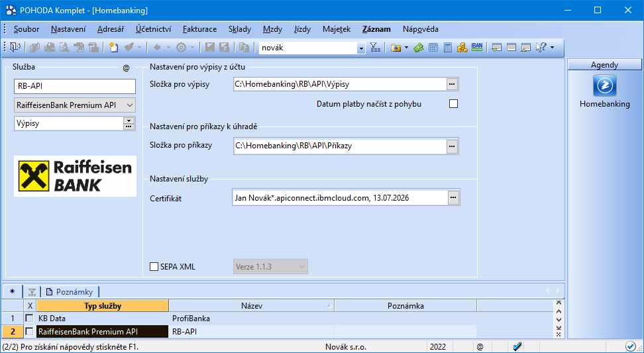Switch to the Poznámky tab
This screenshot has height=353, width=644.
70,292
